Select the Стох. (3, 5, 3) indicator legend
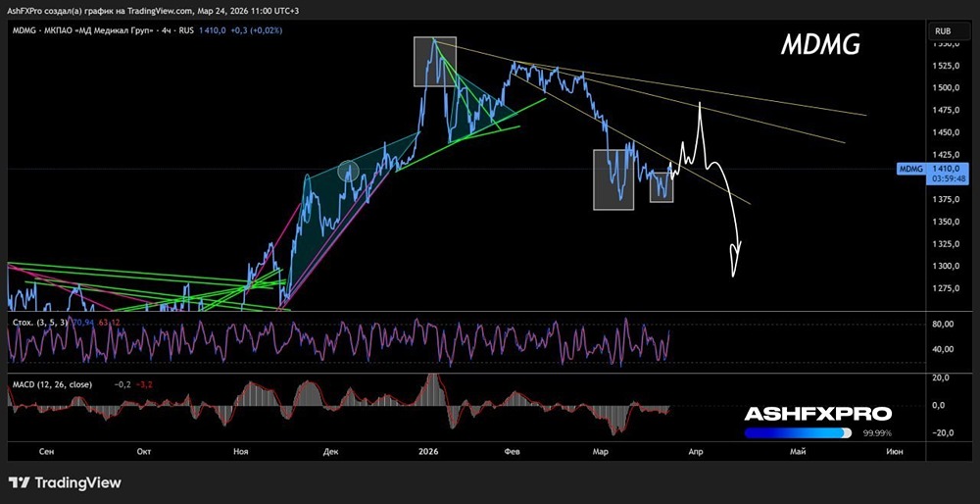This screenshot has height=504, width=980. coord(42,322)
